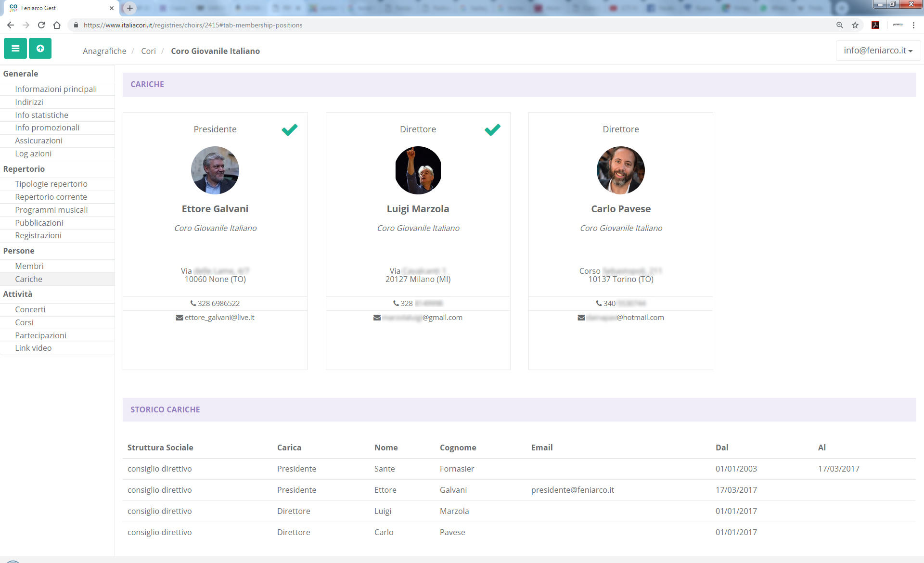Reload the page with browser refresh icon
Viewport: 924px width, 563px height.
click(41, 25)
